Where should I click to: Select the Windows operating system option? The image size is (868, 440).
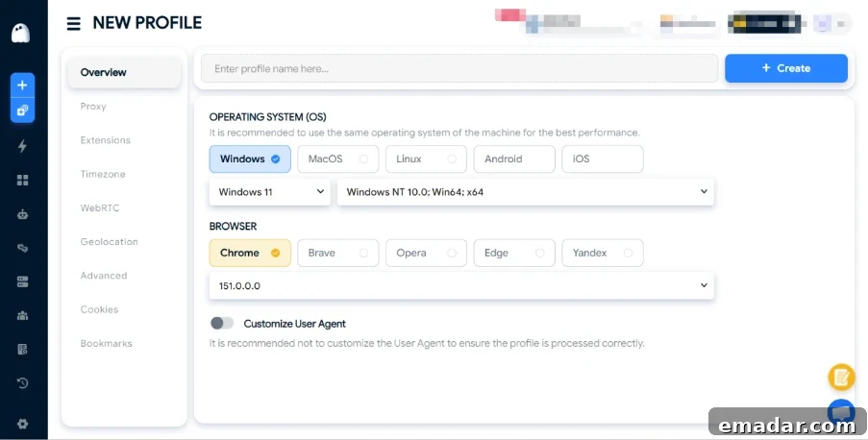pyautogui.click(x=250, y=159)
